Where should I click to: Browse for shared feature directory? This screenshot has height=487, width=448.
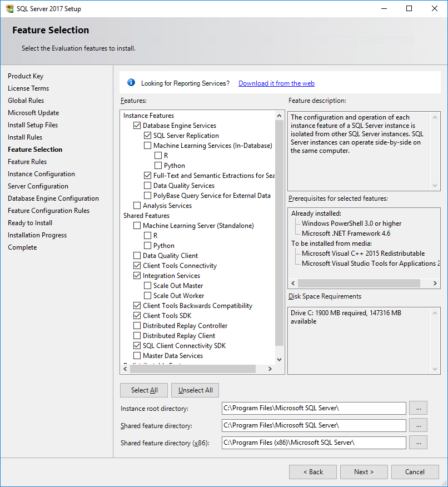click(x=418, y=425)
